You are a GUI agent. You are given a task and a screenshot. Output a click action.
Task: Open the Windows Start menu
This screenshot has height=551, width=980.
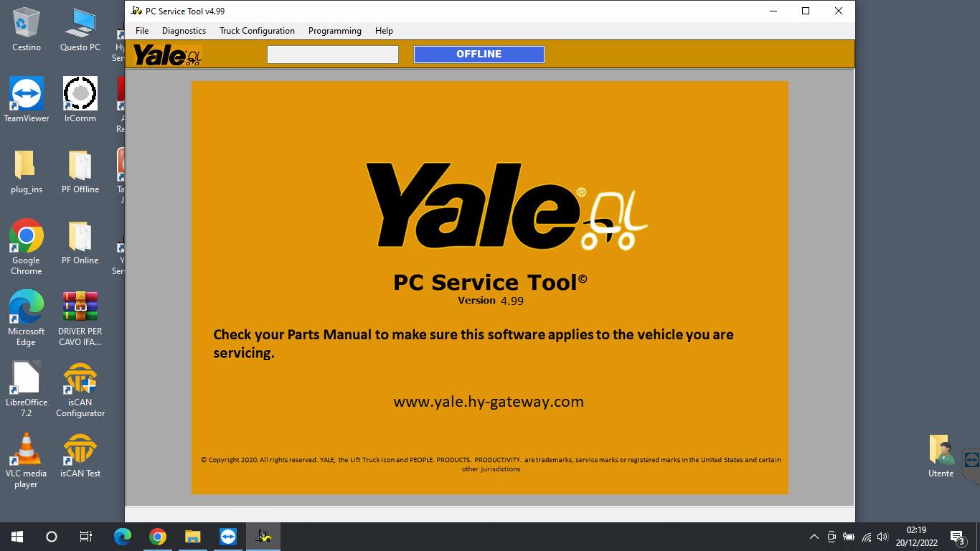[x=17, y=537]
